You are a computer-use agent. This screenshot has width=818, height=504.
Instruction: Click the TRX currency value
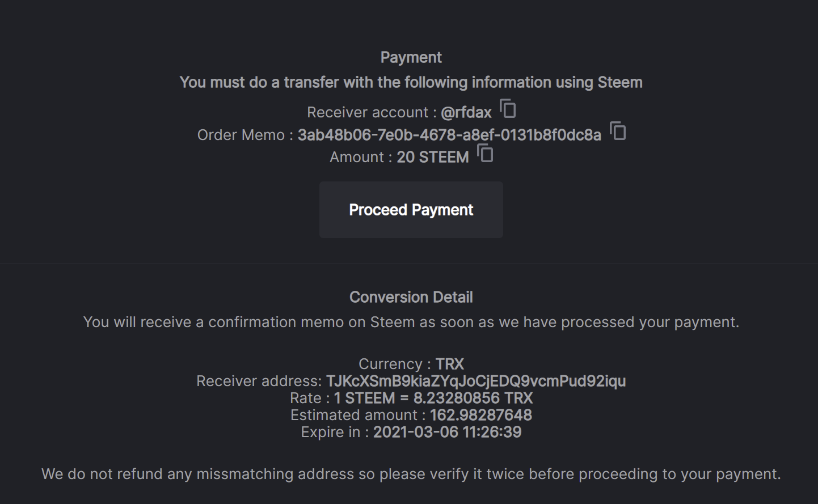pyautogui.click(x=449, y=364)
